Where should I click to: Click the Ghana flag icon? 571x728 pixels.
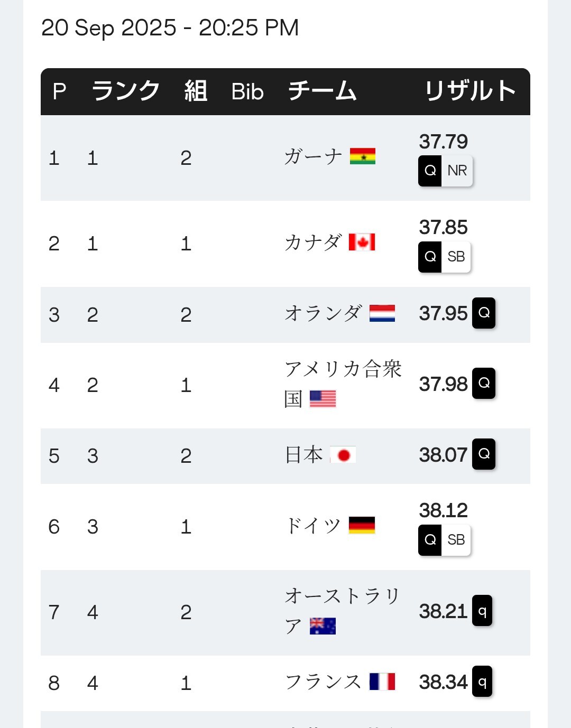pos(363,157)
